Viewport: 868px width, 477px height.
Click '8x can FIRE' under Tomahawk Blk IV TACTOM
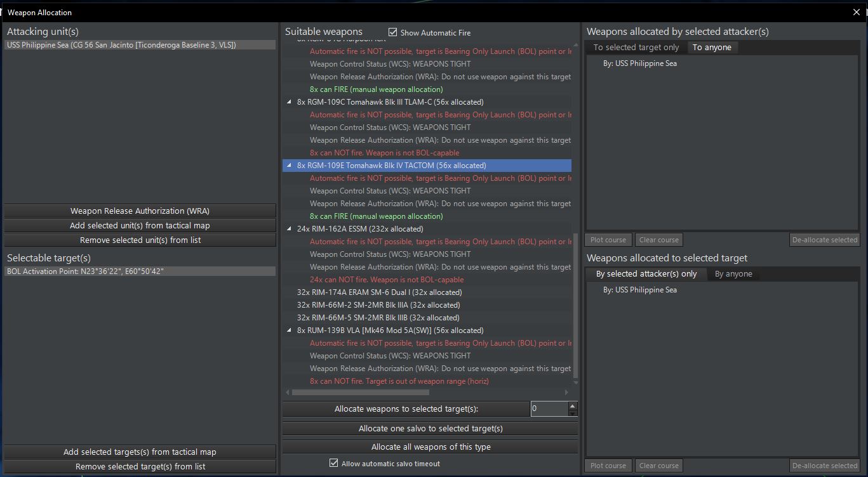point(376,216)
